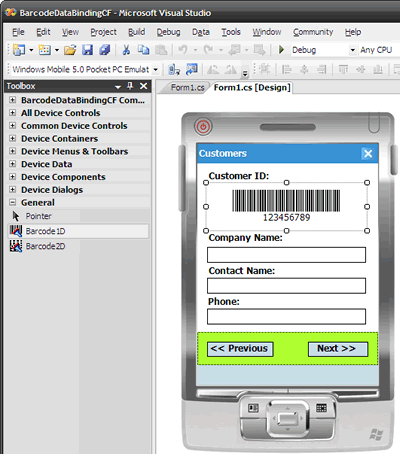Open the target device emulator dropdown
This screenshot has height=454, width=400.
click(155, 70)
